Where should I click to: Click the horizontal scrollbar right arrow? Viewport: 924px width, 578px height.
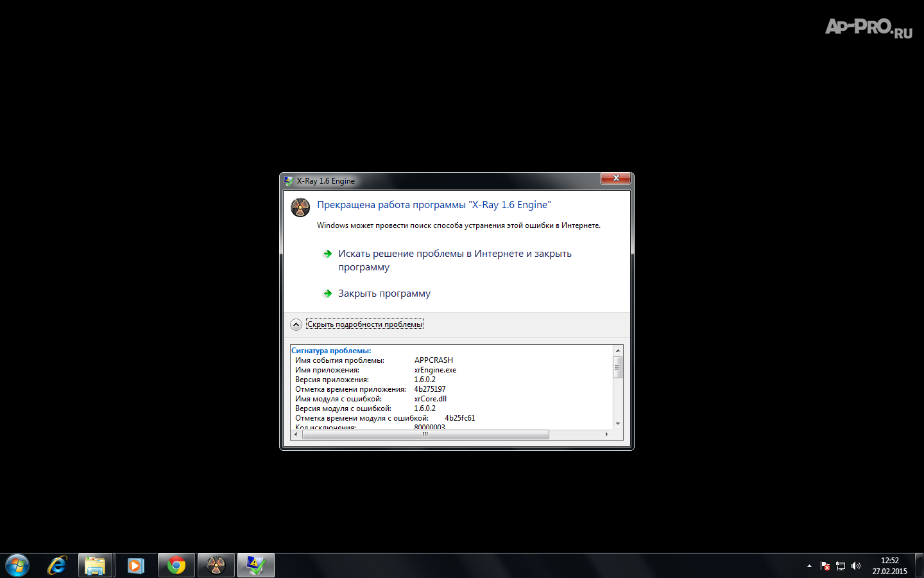(606, 435)
